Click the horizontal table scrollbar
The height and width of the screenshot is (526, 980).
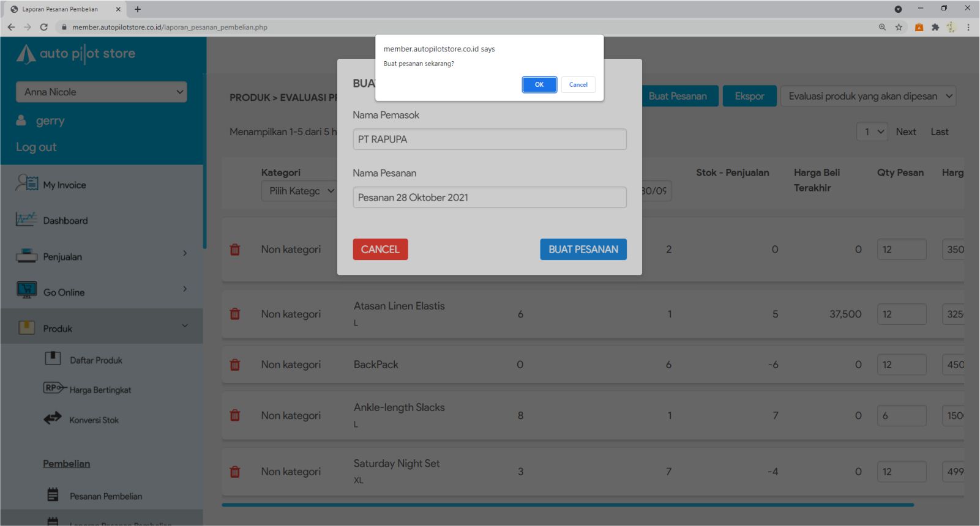click(567, 505)
